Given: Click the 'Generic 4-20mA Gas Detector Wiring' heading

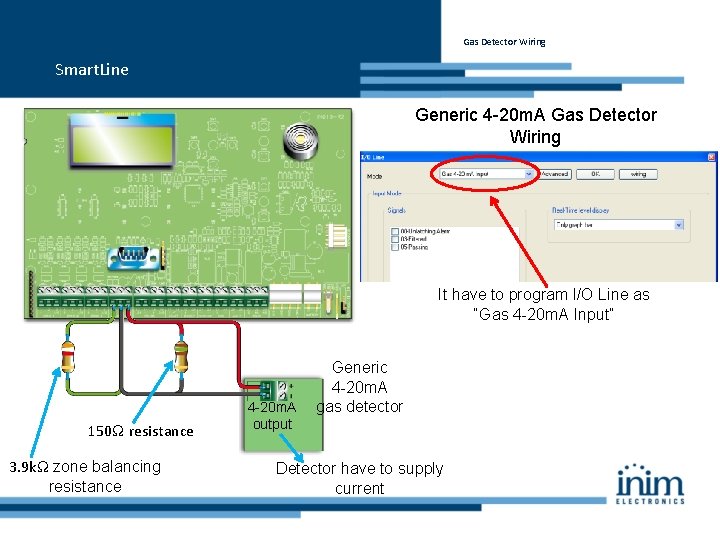Looking at the screenshot, I should (x=536, y=125).
